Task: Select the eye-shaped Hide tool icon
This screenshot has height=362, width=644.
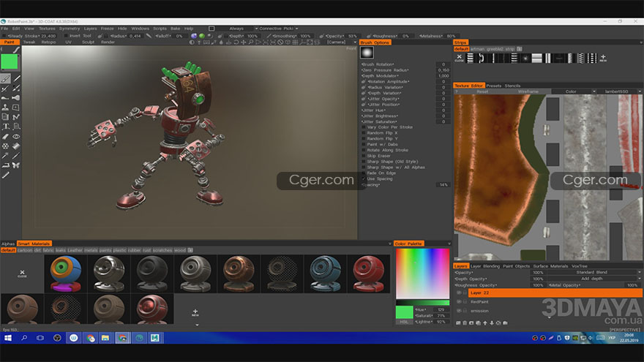Action: pyautogui.click(x=16, y=136)
